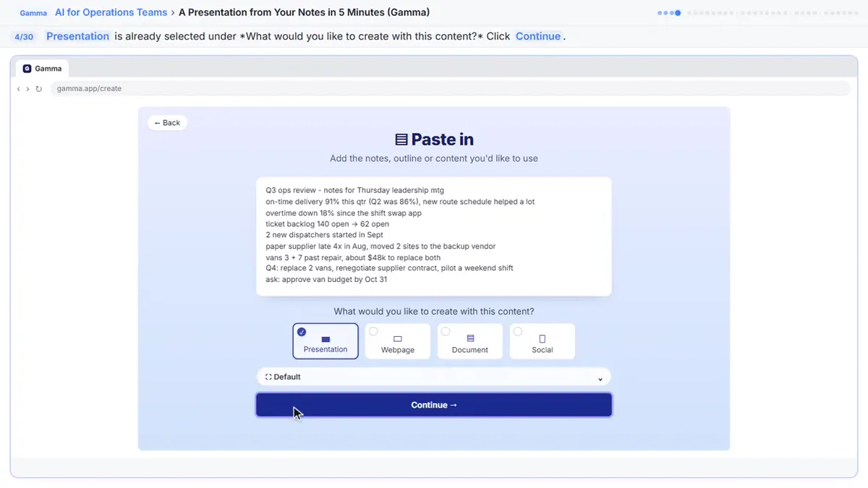The height and width of the screenshot is (488, 868).
Task: Click the 4/30 step counter
Action: [24, 37]
